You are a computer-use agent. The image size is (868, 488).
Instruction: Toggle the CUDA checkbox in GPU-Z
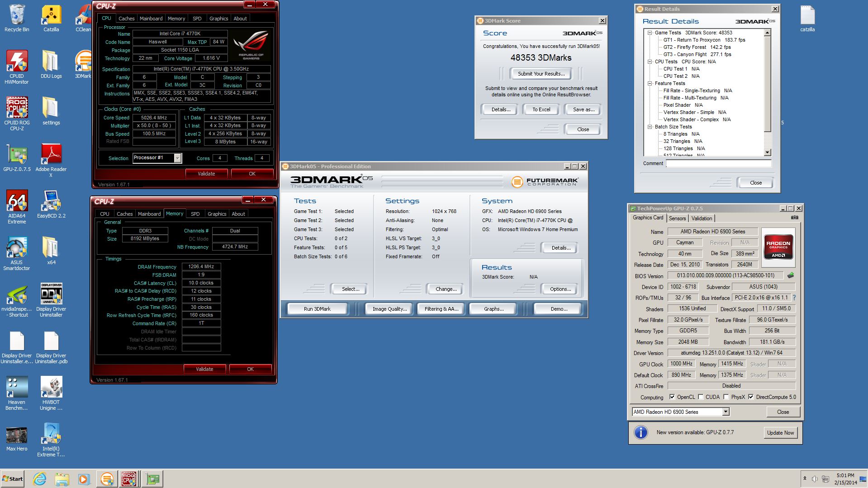click(701, 397)
